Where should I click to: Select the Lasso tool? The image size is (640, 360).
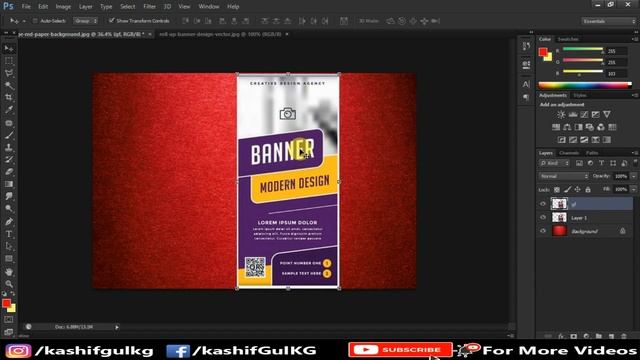click(x=9, y=73)
